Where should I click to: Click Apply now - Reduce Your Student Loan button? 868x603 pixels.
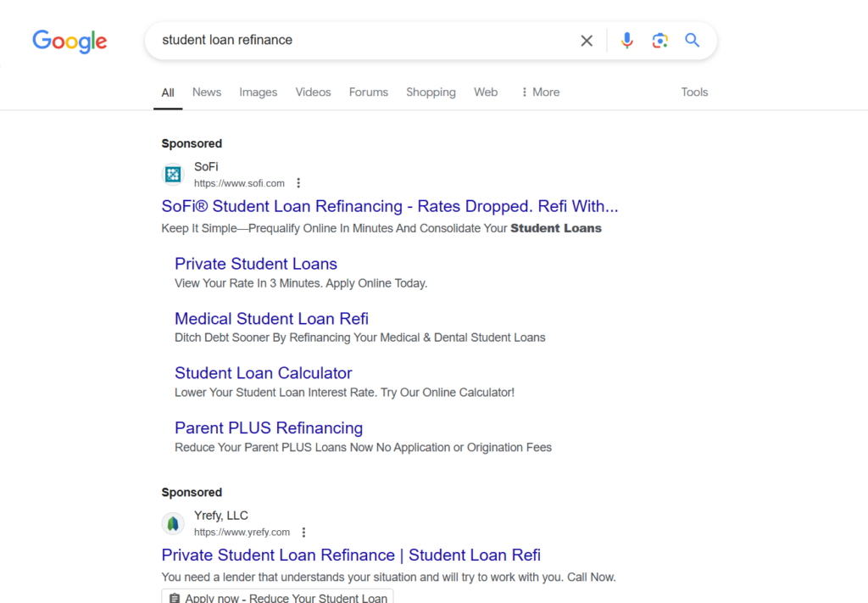277,597
